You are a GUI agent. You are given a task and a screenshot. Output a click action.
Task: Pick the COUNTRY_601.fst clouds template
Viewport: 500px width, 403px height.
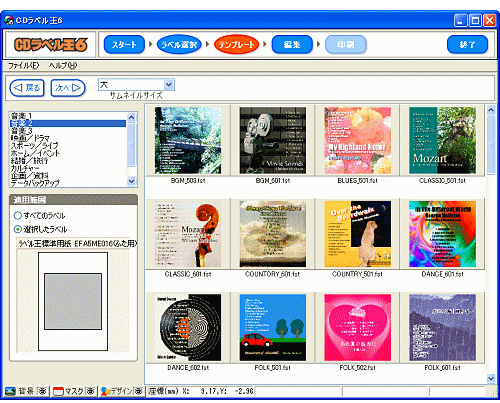(x=273, y=234)
